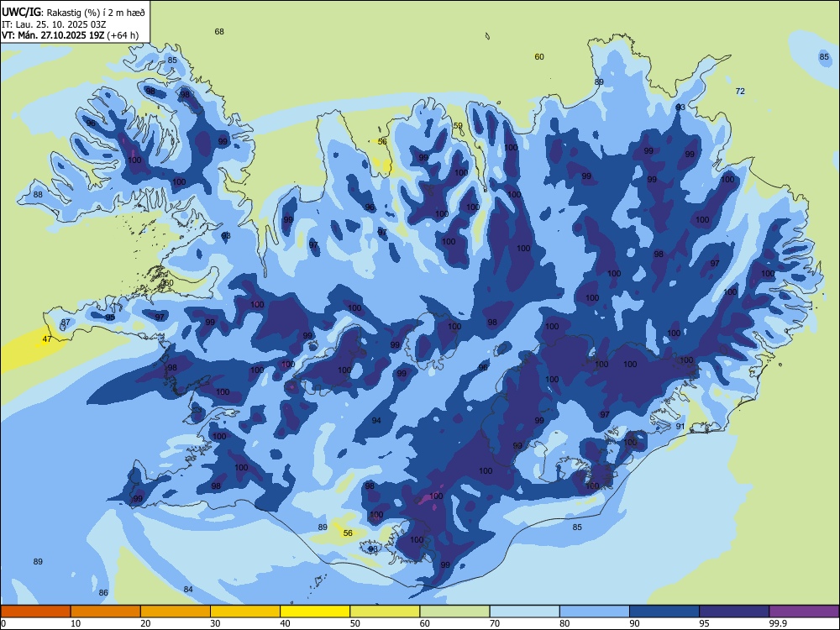Click the value 94 in central Iceland
840x630 pixels.
[376, 421]
